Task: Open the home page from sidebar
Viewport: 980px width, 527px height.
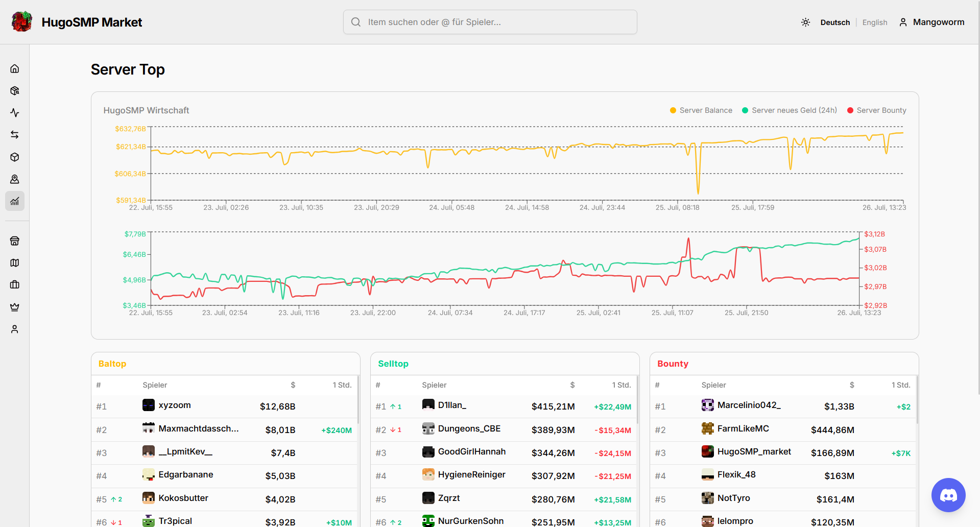Action: click(15, 68)
